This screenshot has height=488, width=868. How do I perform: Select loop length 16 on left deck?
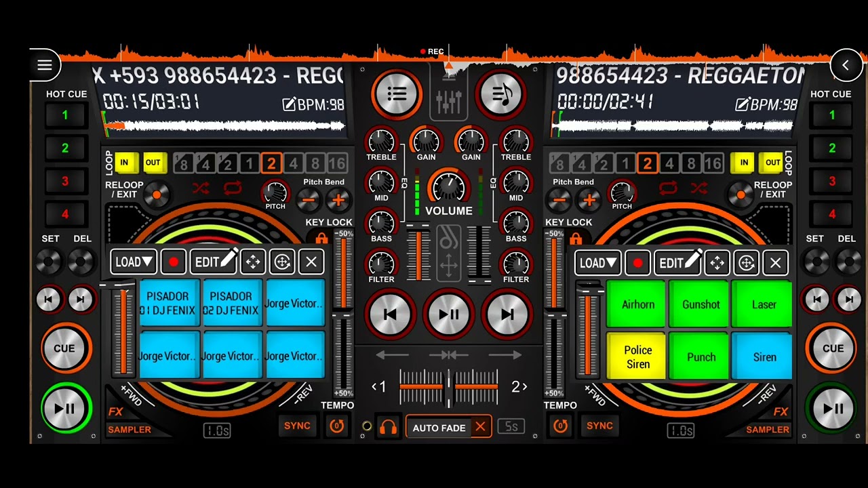tap(336, 163)
